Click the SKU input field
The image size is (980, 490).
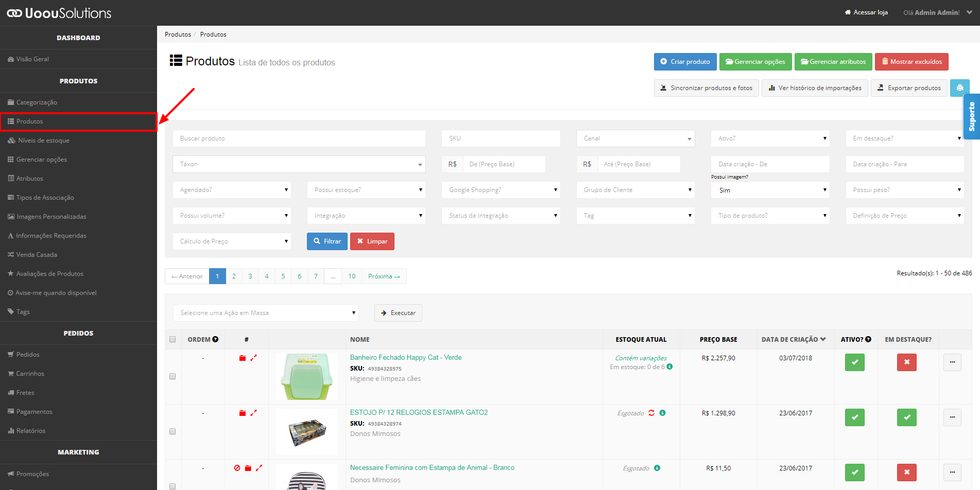click(x=501, y=138)
